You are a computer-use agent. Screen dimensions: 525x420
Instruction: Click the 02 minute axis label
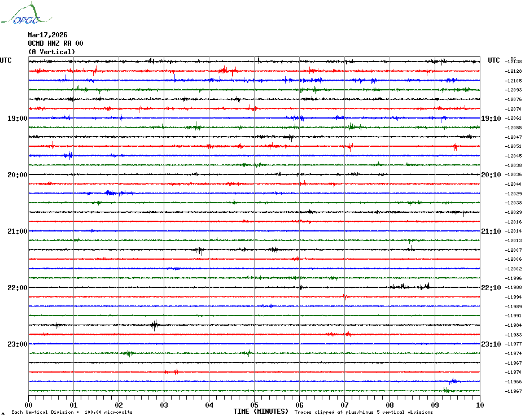coord(119,405)
